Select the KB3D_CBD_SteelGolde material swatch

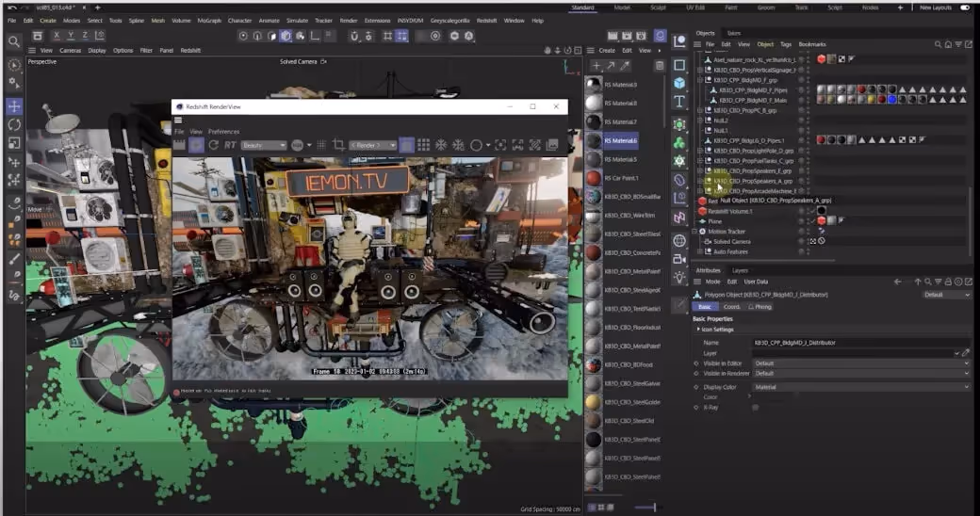click(594, 402)
